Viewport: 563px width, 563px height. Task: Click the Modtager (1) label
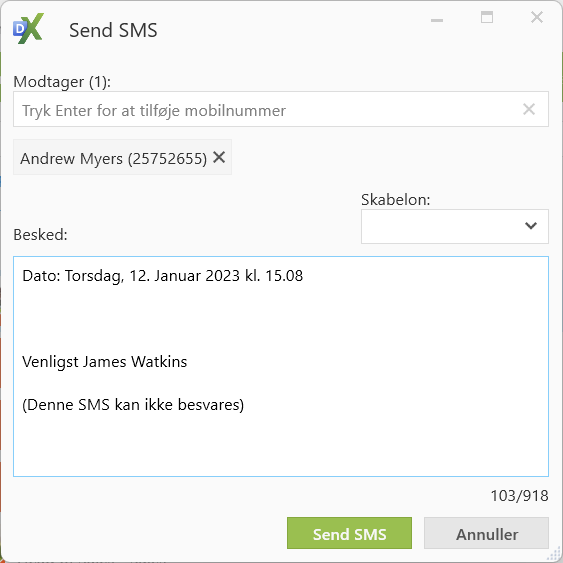pos(62,82)
